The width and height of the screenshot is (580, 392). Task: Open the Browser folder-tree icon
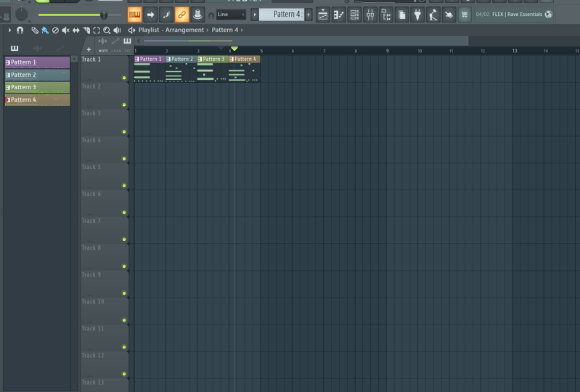[x=385, y=15]
